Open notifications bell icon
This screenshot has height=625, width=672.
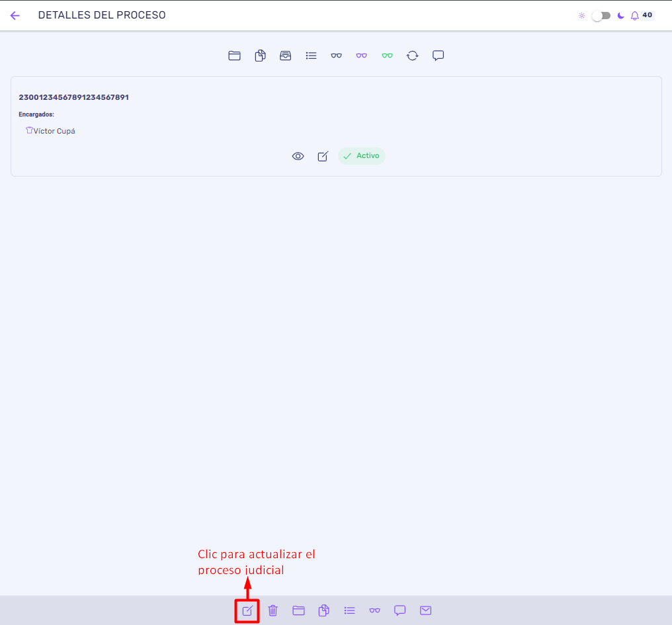pos(635,16)
